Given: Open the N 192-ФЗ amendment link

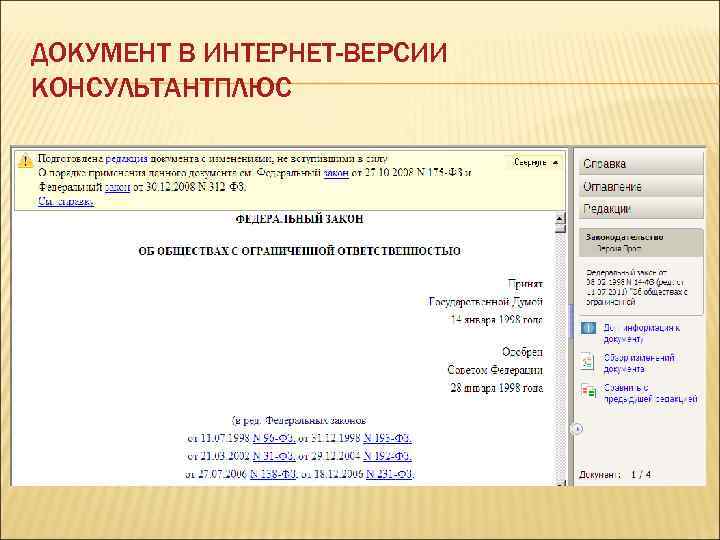Looking at the screenshot, I should coord(387,456).
